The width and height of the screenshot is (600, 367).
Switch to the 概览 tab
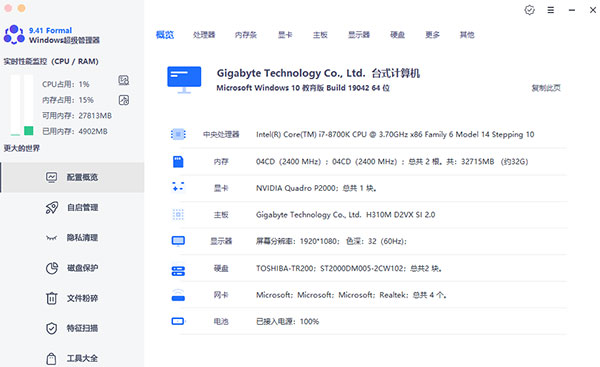tap(165, 35)
